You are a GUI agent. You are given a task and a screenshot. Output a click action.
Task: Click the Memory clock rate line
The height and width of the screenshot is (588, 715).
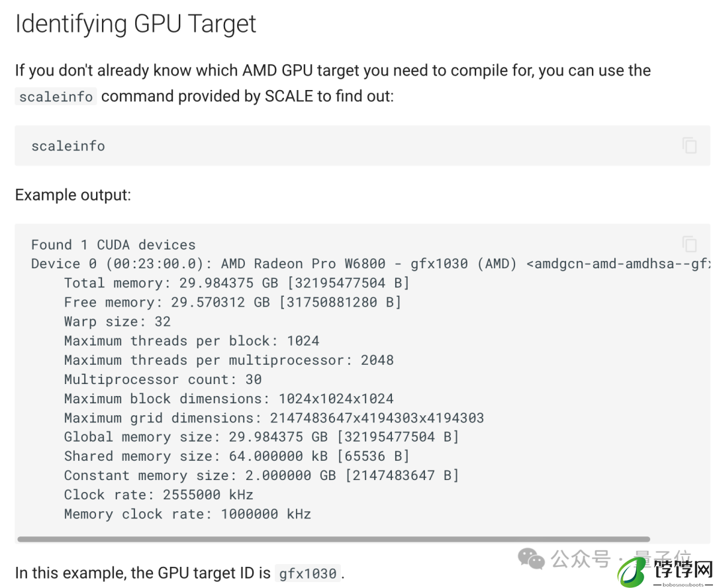(x=187, y=514)
